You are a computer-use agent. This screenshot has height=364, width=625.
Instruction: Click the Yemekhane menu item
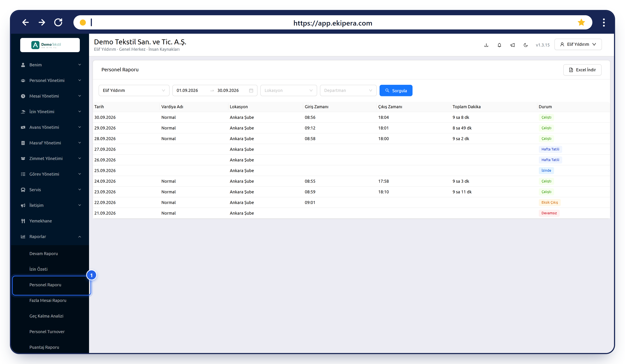coord(50,221)
